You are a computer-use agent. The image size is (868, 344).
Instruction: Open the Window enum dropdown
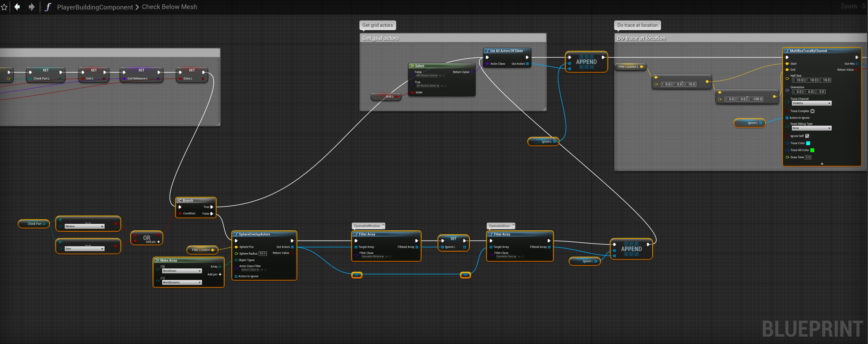pyautogui.click(x=84, y=226)
